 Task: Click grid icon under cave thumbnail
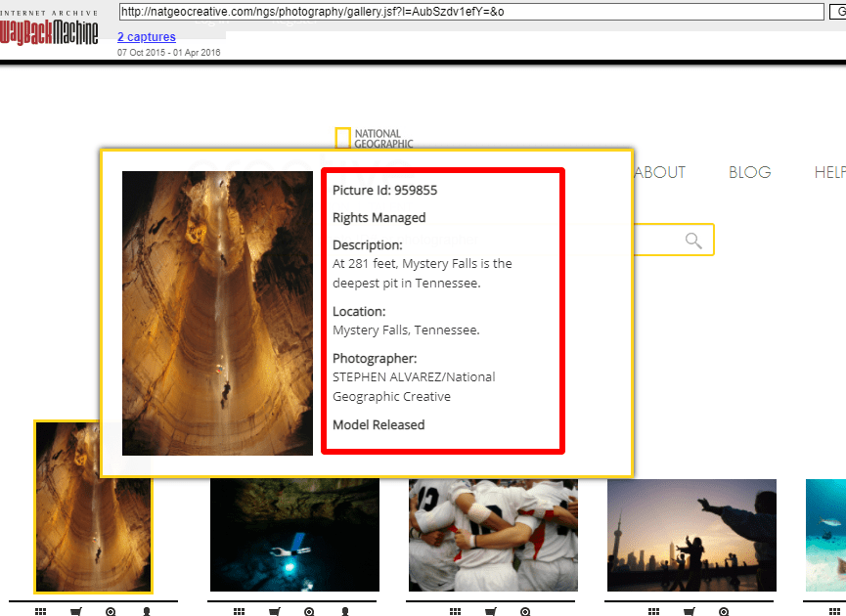click(x=40, y=611)
